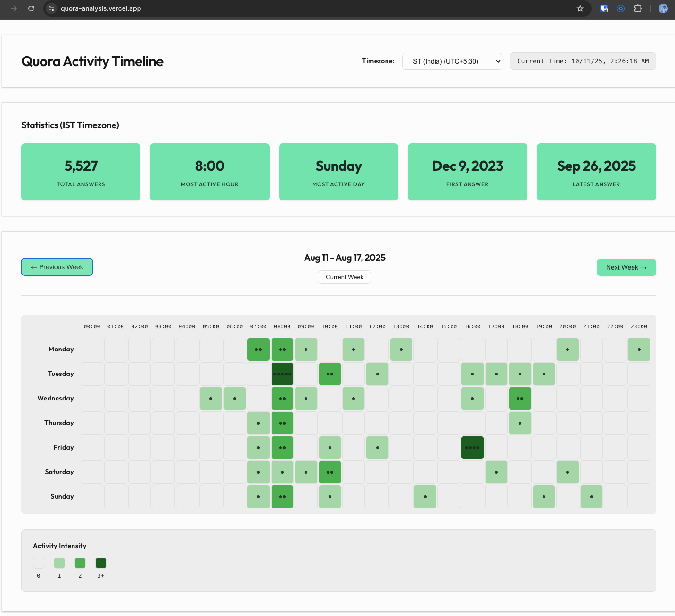Select Tuesday 08:00 darkest activity cell
675x616 pixels.
point(282,374)
